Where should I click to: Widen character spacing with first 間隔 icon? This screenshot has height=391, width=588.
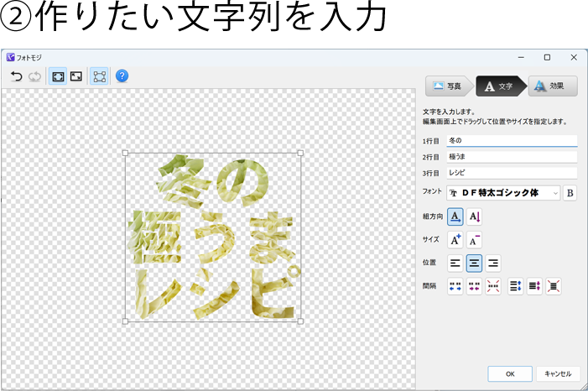(x=455, y=286)
